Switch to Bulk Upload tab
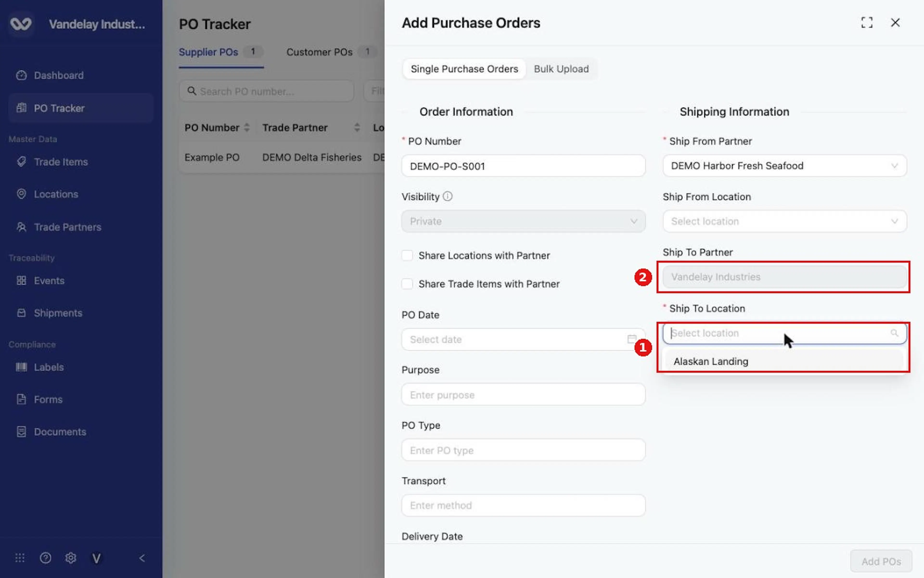The image size is (924, 578). pos(561,69)
